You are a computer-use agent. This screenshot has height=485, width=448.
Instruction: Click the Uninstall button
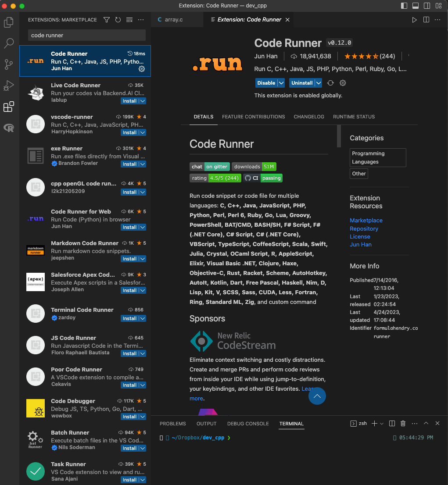coord(302,83)
